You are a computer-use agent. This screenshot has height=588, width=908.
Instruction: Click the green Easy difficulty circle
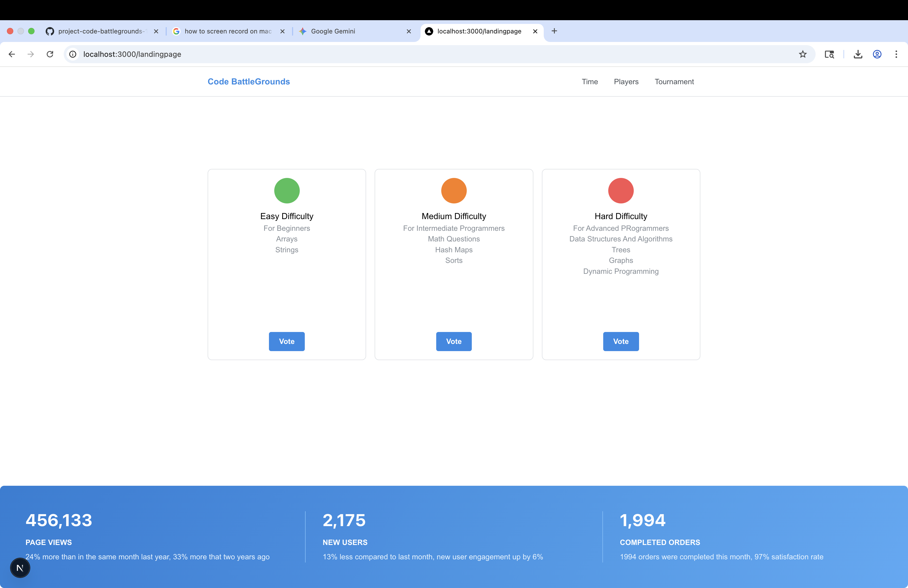pyautogui.click(x=286, y=190)
